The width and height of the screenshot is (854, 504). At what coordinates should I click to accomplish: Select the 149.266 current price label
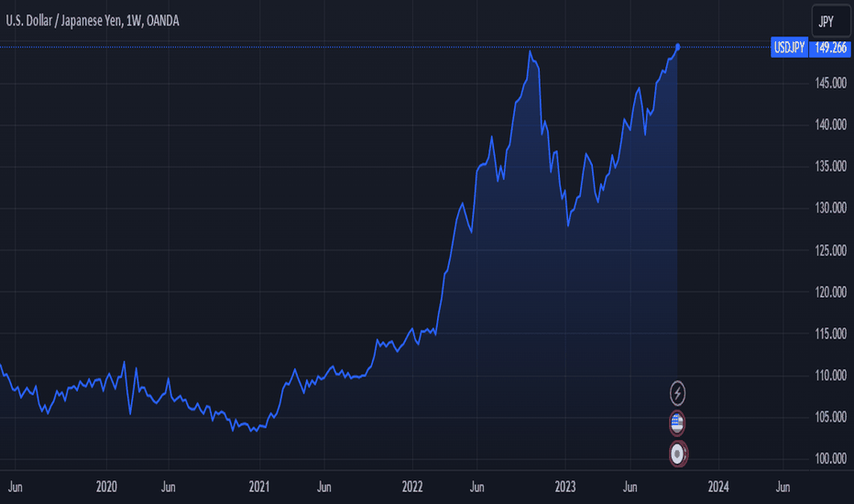(x=830, y=48)
